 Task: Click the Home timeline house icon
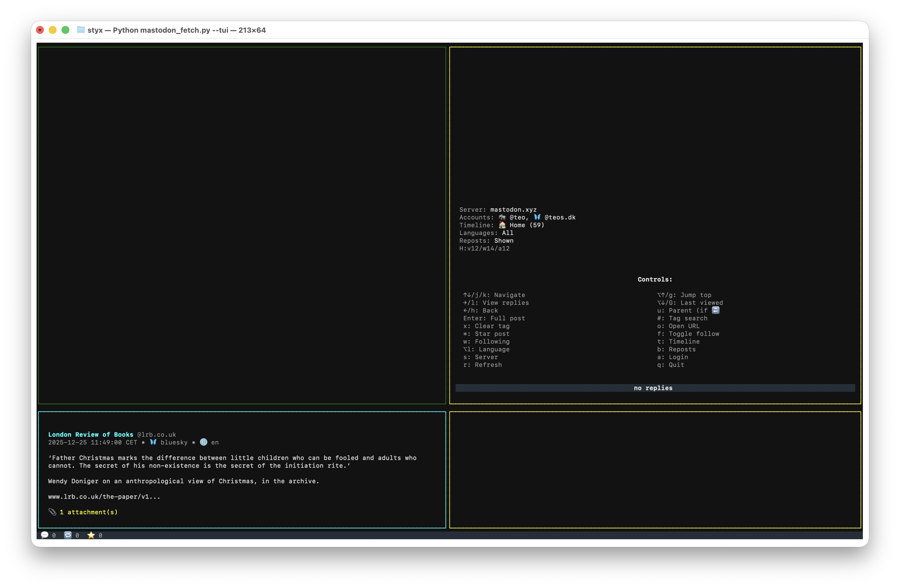coord(502,225)
